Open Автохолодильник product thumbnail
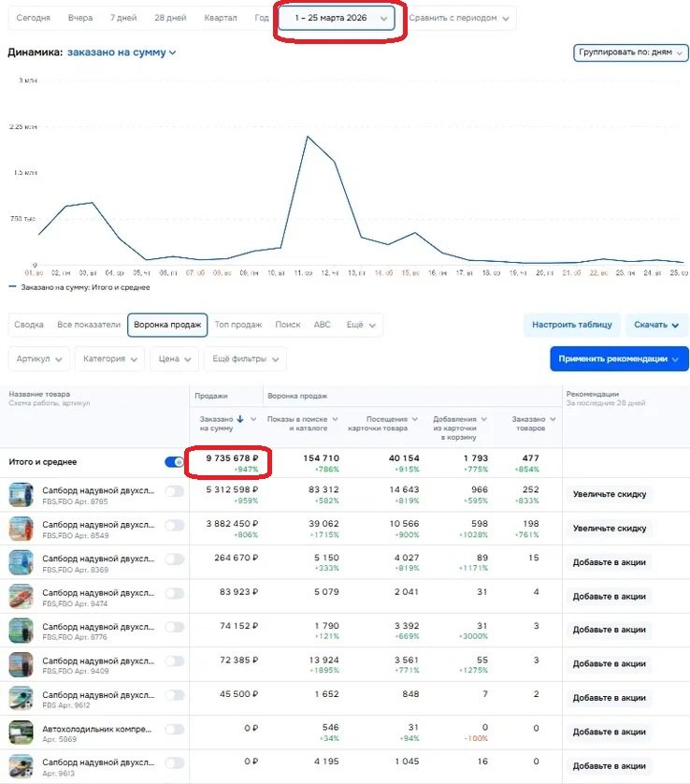690x784 pixels. click(x=21, y=733)
